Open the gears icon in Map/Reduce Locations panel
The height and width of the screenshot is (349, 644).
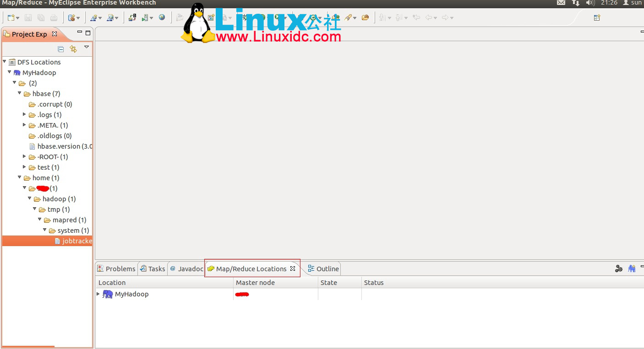click(x=619, y=268)
